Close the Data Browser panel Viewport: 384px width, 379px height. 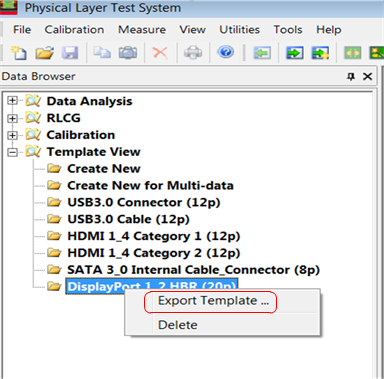[x=367, y=77]
